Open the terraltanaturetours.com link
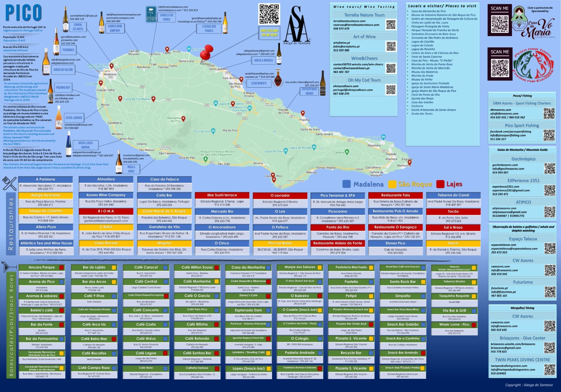561x392 pixels. point(349,21)
